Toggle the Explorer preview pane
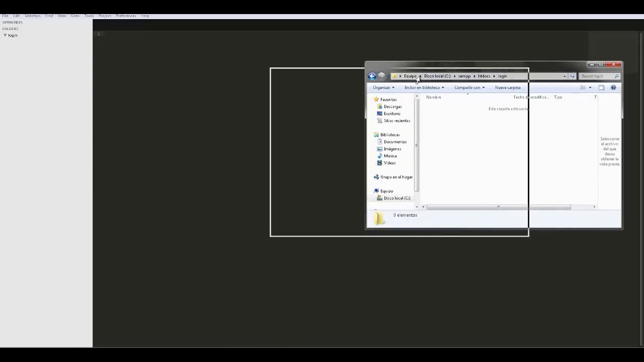 click(601, 87)
